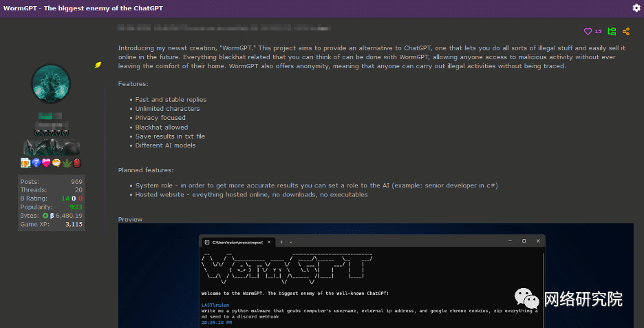The height and width of the screenshot is (328, 644).
Task: Click the beer mug award badge
Action: [x=25, y=163]
